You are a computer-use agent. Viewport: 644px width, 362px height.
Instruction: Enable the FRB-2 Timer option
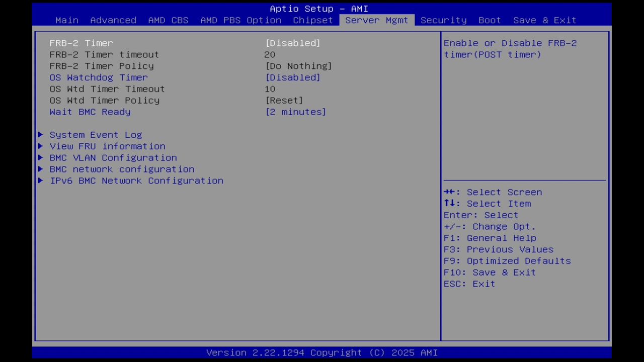coord(293,43)
